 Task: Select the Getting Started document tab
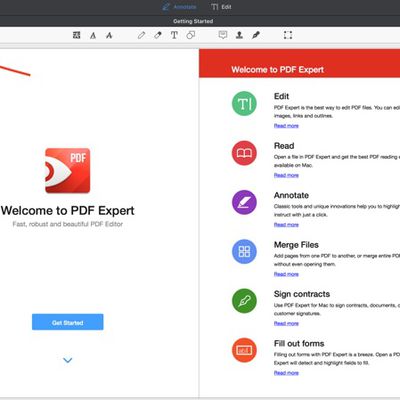[193, 21]
